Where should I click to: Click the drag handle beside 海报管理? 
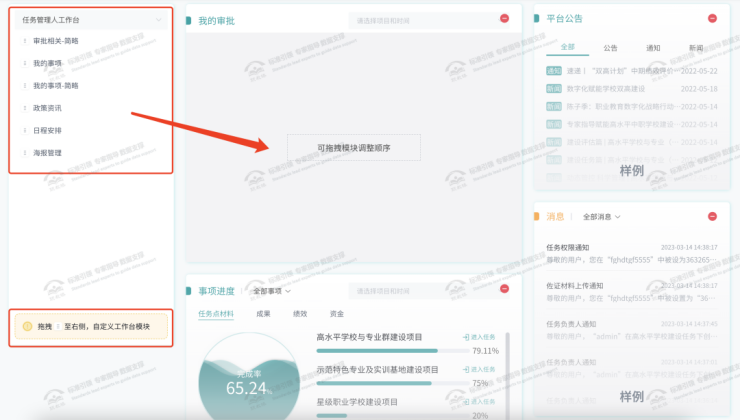click(25, 153)
